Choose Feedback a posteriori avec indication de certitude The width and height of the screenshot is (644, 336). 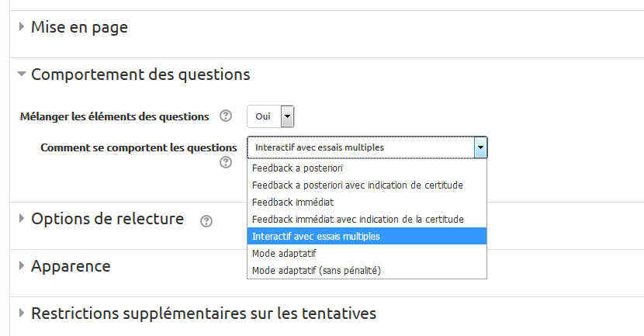click(357, 185)
